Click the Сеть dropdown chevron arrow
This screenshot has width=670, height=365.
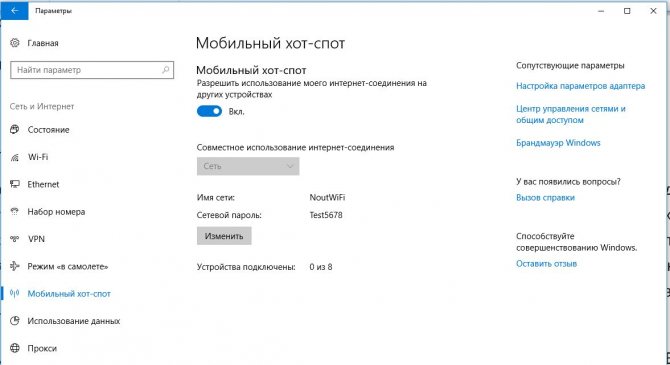[x=290, y=166]
